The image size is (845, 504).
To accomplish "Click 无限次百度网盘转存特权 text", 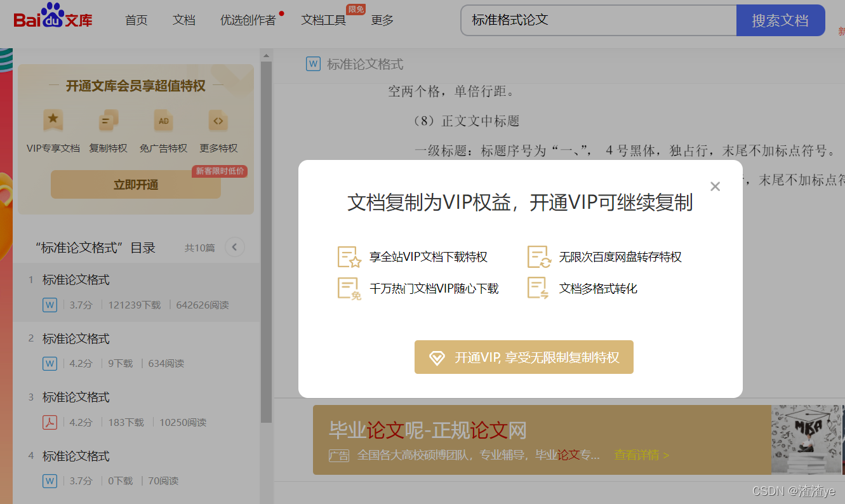I will click(620, 257).
